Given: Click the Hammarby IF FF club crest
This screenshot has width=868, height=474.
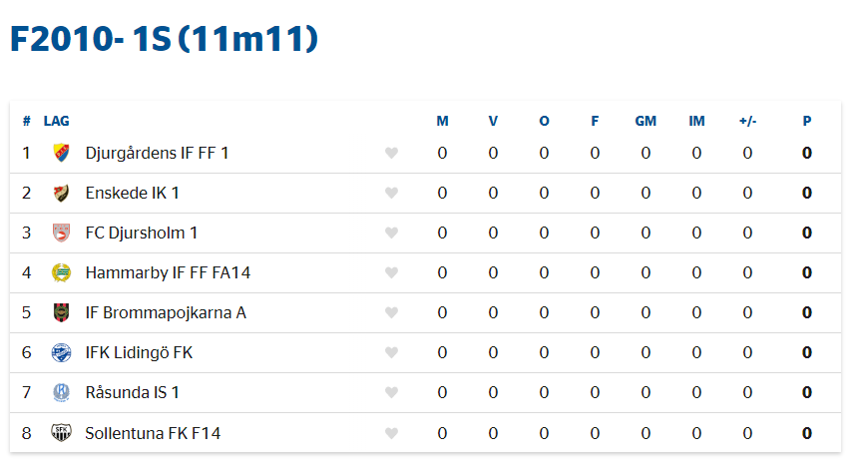Looking at the screenshot, I should coord(61,272).
